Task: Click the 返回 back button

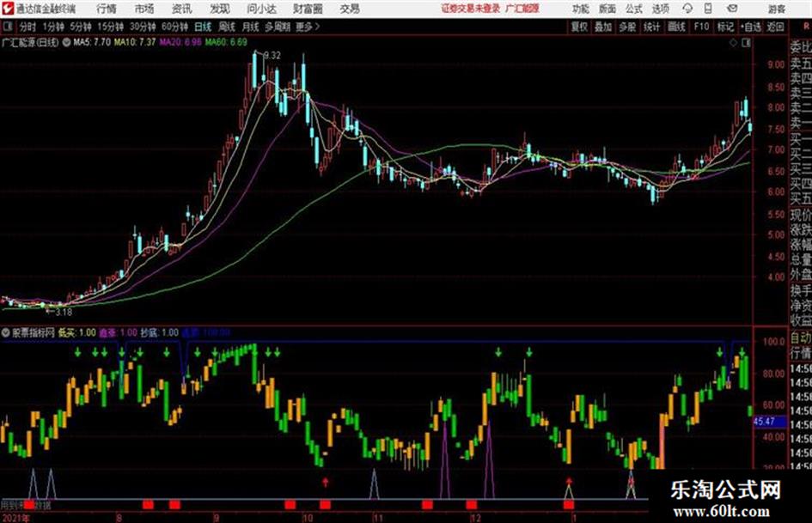Action: pyautogui.click(x=775, y=27)
